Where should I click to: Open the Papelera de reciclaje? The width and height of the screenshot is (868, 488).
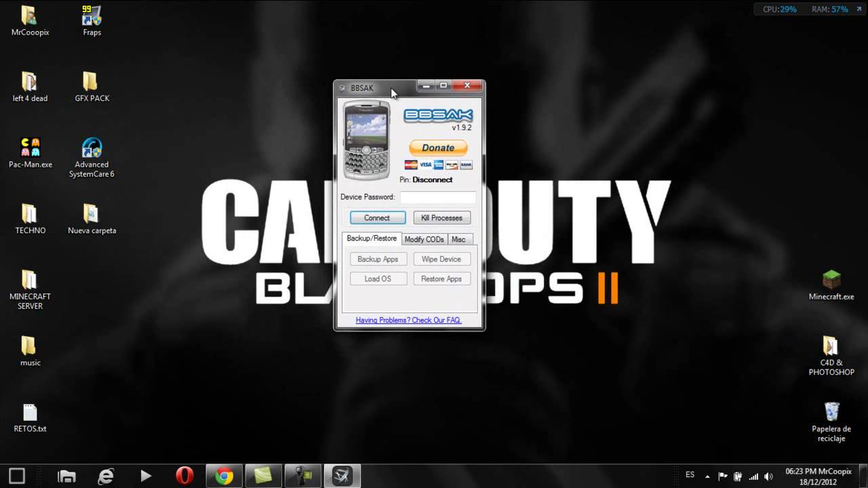(x=831, y=422)
